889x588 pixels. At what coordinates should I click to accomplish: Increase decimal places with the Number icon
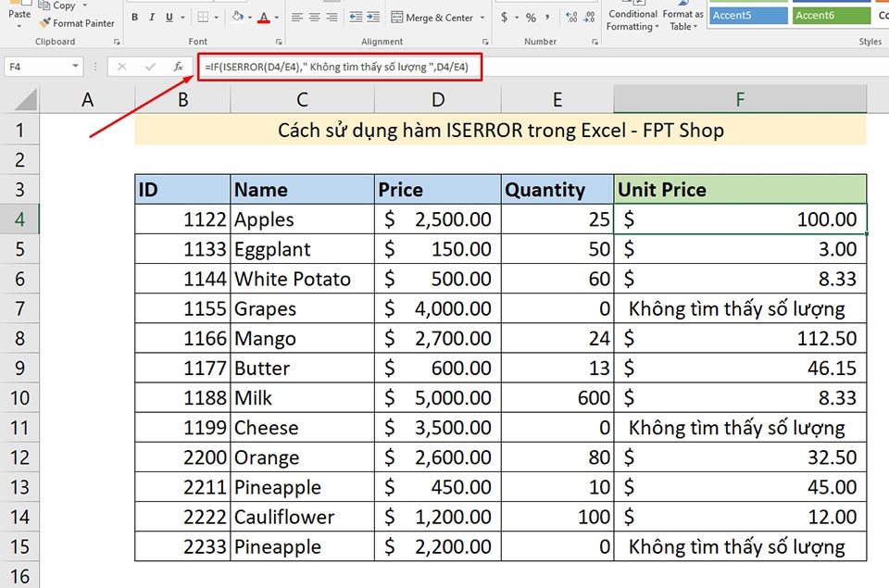coord(570,16)
